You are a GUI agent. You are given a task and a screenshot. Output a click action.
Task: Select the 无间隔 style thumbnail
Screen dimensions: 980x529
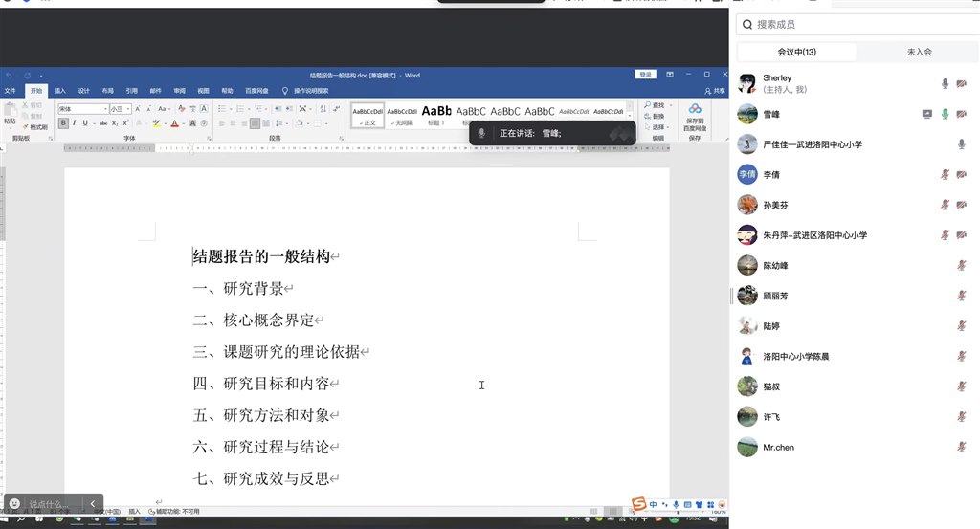[402, 116]
